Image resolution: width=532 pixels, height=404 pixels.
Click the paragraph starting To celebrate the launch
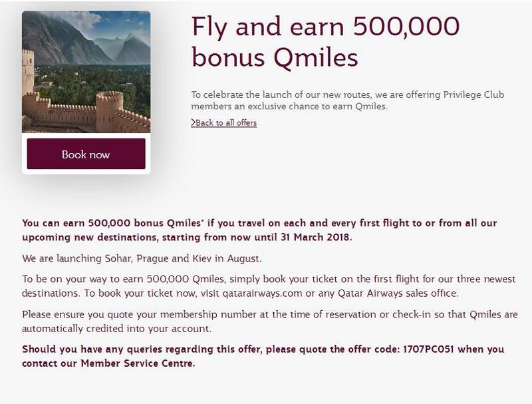click(x=347, y=100)
